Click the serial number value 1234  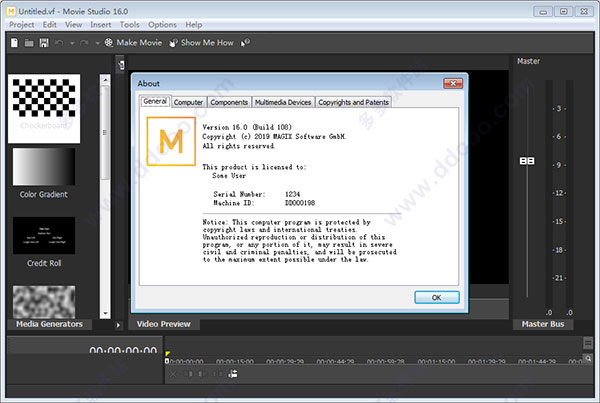[292, 194]
